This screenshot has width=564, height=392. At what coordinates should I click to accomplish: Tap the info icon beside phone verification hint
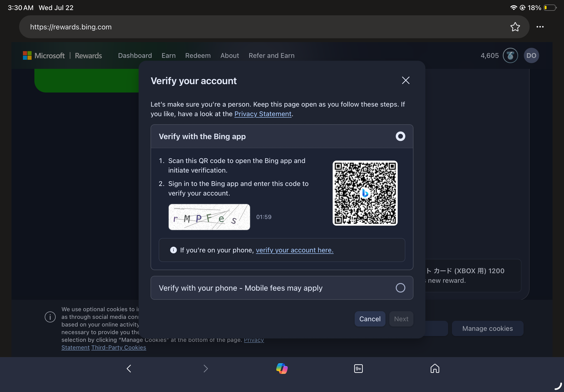173,250
